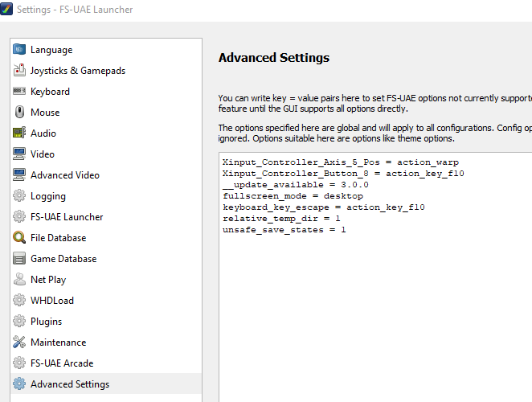This screenshot has width=532, height=402.
Task: Click the 'Xinput_Controller_Axis_5_Pos = action_warp' line
Action: tap(341, 162)
